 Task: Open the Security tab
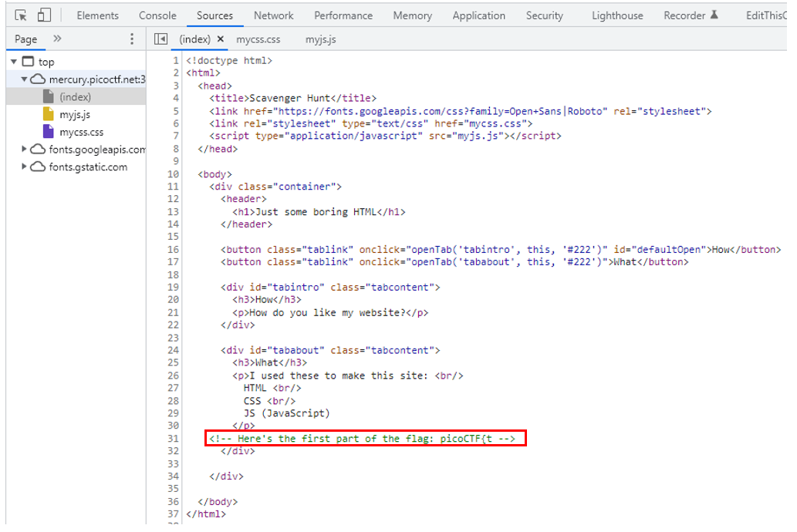(x=545, y=15)
